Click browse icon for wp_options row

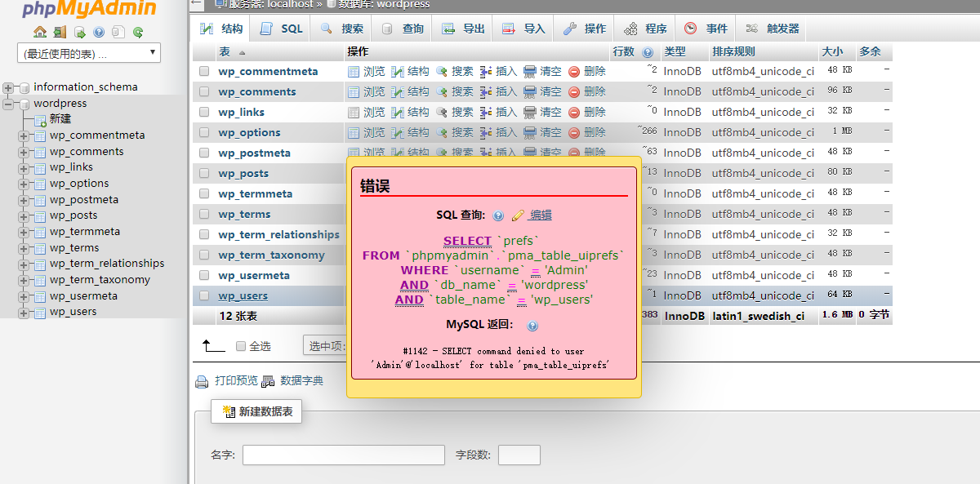click(x=354, y=133)
